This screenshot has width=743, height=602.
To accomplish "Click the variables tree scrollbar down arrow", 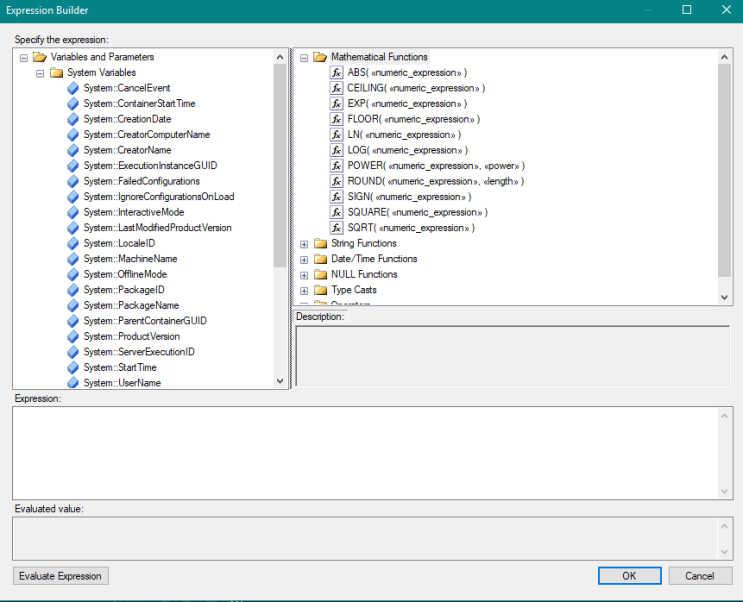I will [280, 381].
